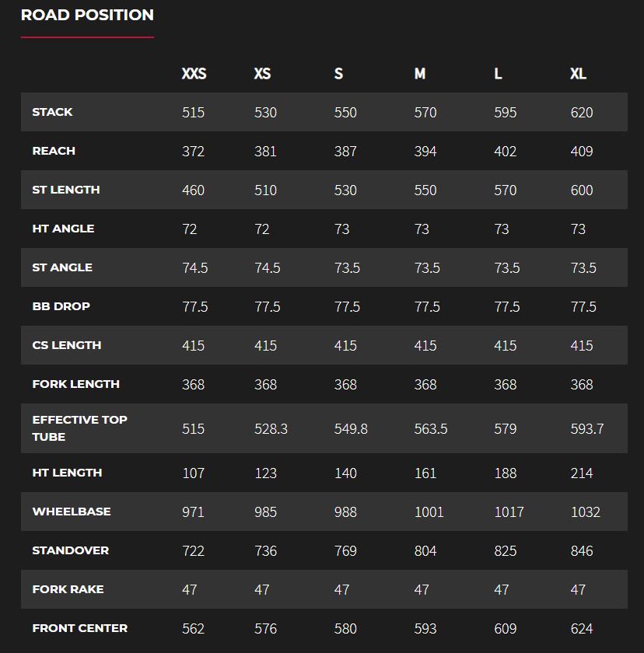Click the stack value 620 for XL

pyautogui.click(x=581, y=113)
